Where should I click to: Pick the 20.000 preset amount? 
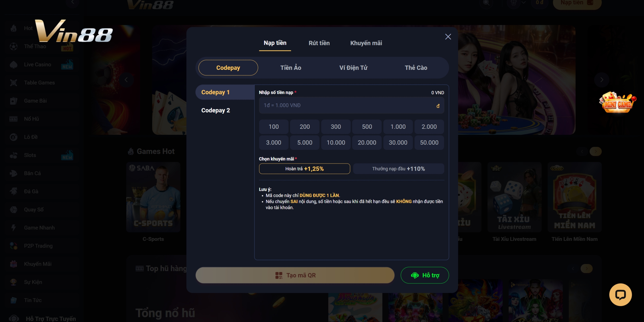click(367, 142)
